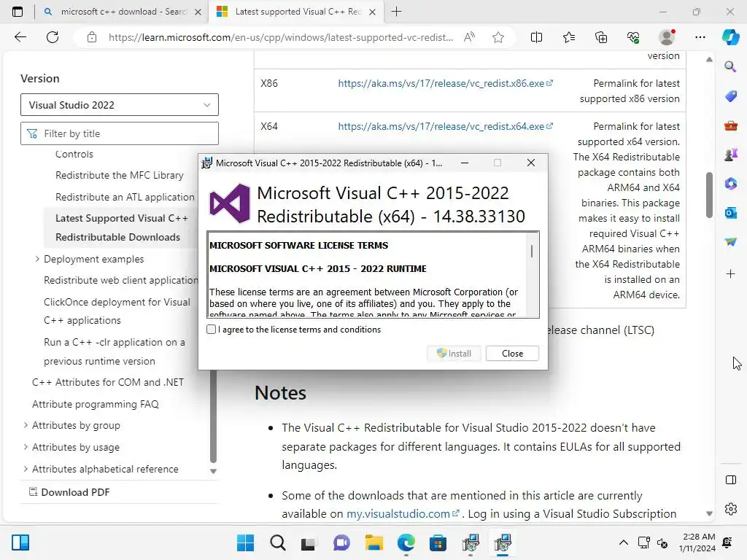
Task: Open the sidebar Drop paper-plane icon
Action: coord(730,242)
